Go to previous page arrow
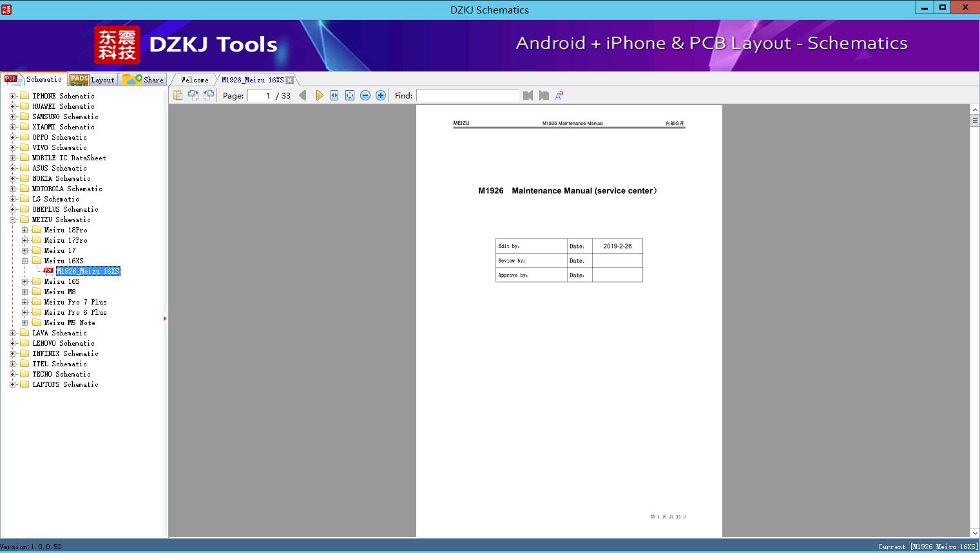 pyautogui.click(x=303, y=95)
